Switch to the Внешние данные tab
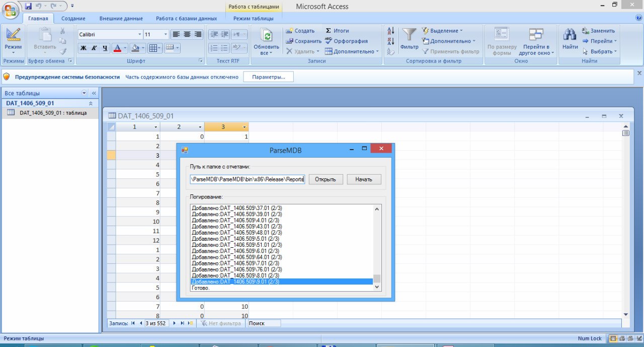This screenshot has width=644, height=347. click(121, 19)
